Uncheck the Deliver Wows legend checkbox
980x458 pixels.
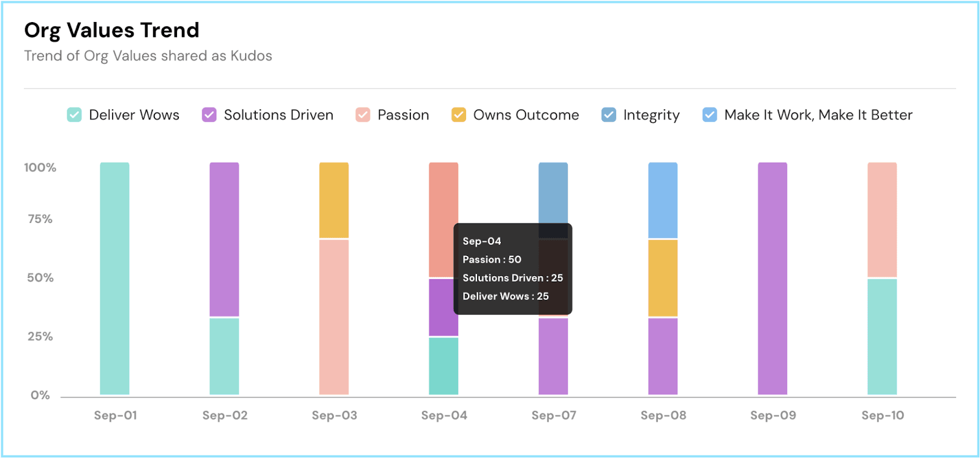point(74,115)
